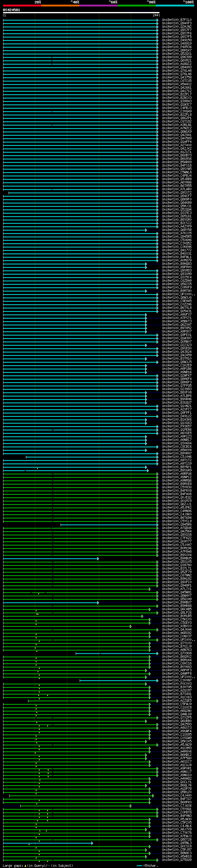Open hit UniRef100_Q42564
Image resolution: width=197 pixels, height=868 pixels.
click(176, 531)
